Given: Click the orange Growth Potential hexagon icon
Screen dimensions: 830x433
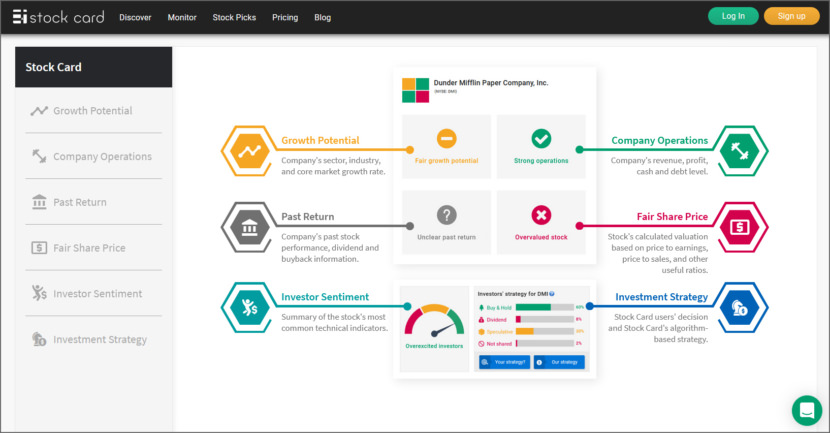Looking at the screenshot, I should (x=249, y=151).
